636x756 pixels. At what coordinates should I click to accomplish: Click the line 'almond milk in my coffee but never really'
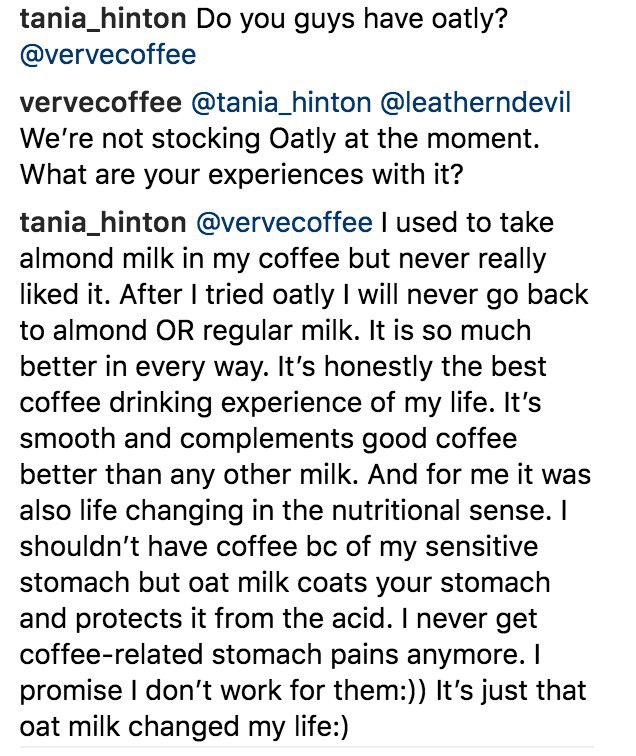click(x=283, y=259)
